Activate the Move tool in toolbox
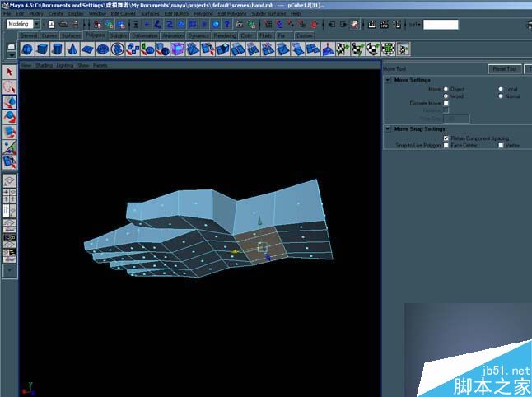The image size is (532, 397). 10,102
